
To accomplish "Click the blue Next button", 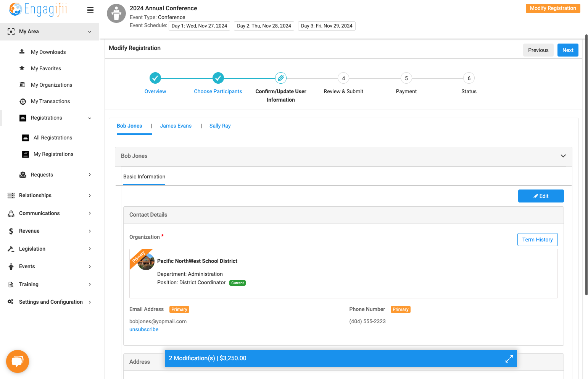I will point(568,50).
